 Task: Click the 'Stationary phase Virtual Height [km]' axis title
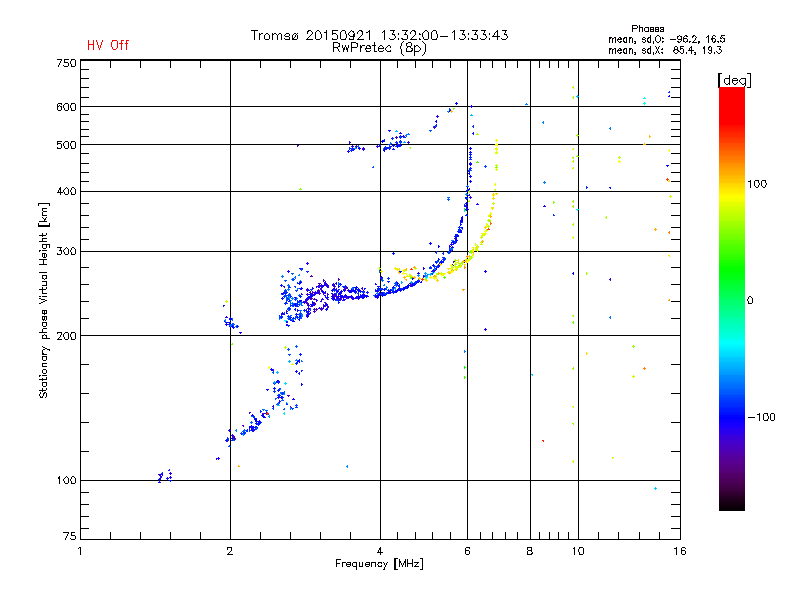(x=44, y=300)
